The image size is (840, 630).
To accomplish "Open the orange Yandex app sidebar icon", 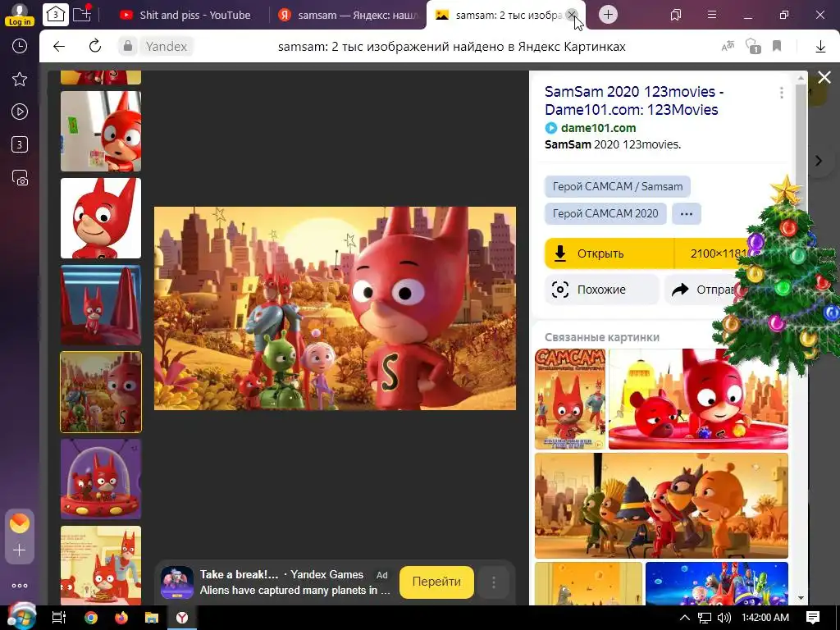I will coord(20,523).
